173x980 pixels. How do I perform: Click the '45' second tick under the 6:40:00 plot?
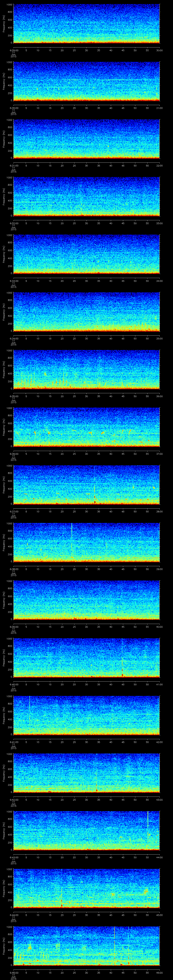pyautogui.click(x=123, y=684)
